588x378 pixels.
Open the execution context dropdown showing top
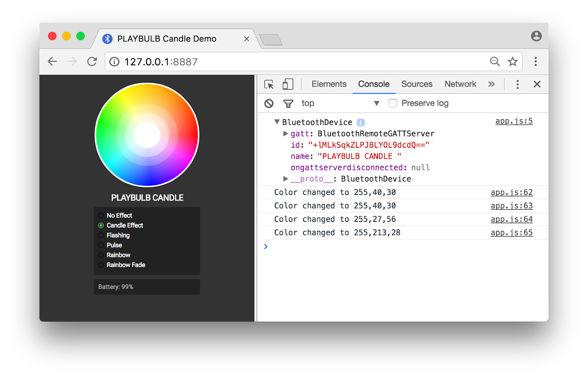[377, 103]
